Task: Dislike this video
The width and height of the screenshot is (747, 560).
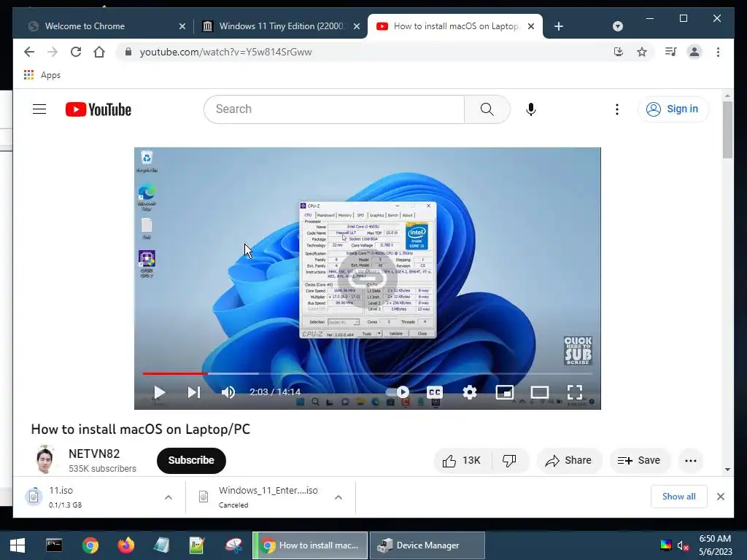Action: point(510,461)
